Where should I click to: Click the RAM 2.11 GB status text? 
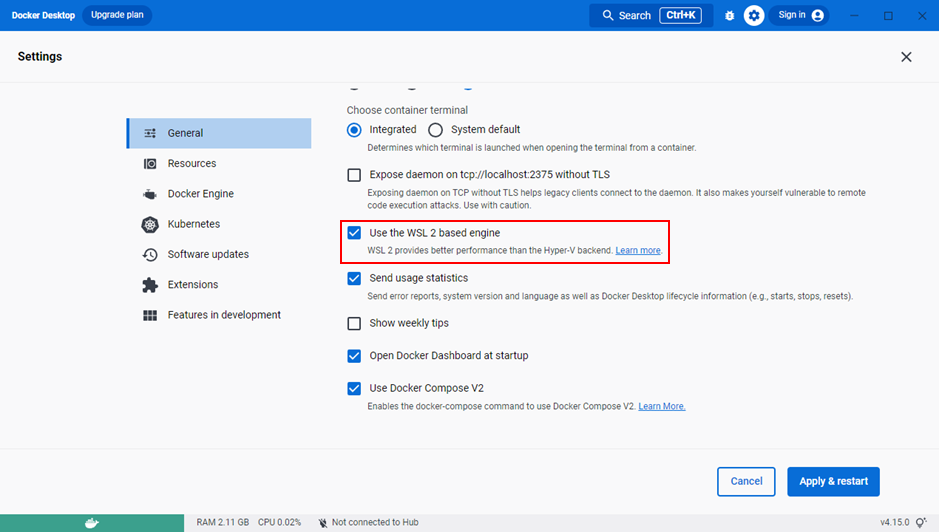223,522
